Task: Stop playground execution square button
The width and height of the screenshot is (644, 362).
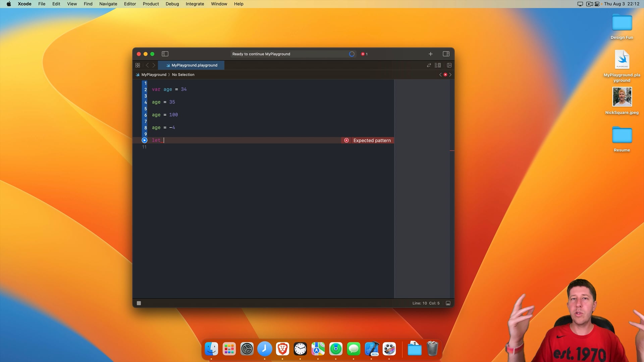Action: [139, 303]
